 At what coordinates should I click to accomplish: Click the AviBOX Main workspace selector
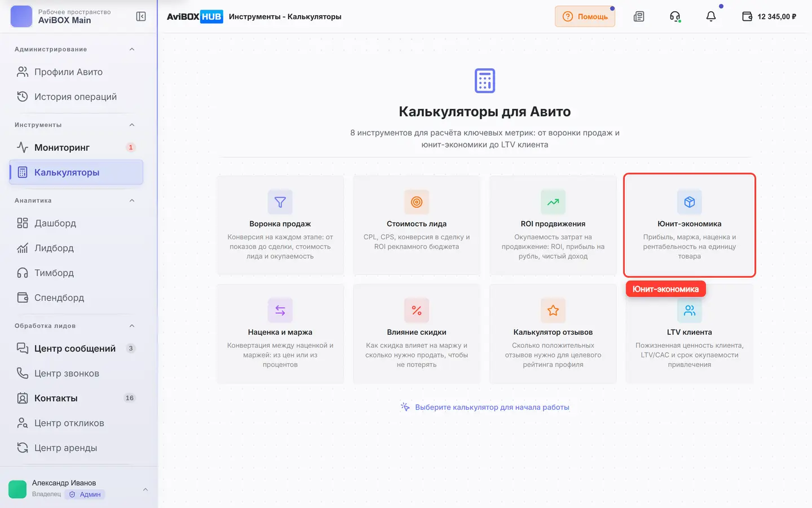click(x=61, y=16)
